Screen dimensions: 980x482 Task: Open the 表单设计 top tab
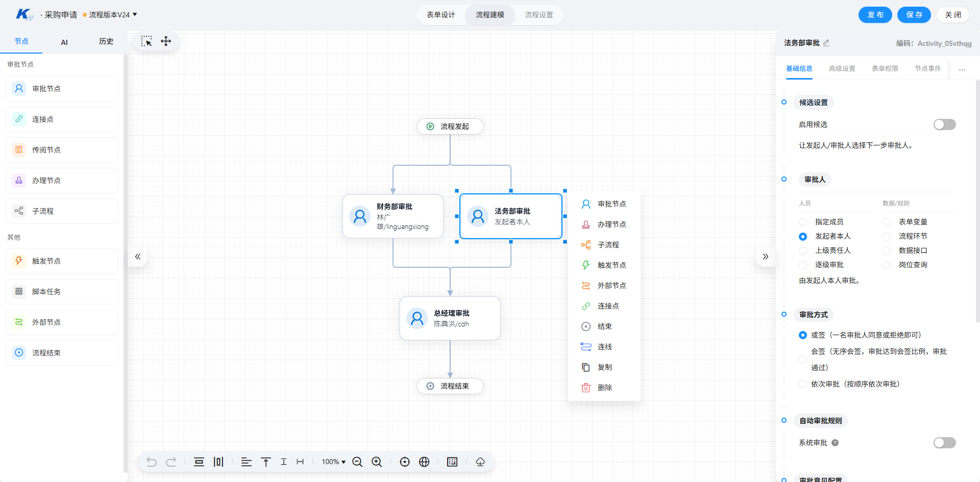point(441,15)
